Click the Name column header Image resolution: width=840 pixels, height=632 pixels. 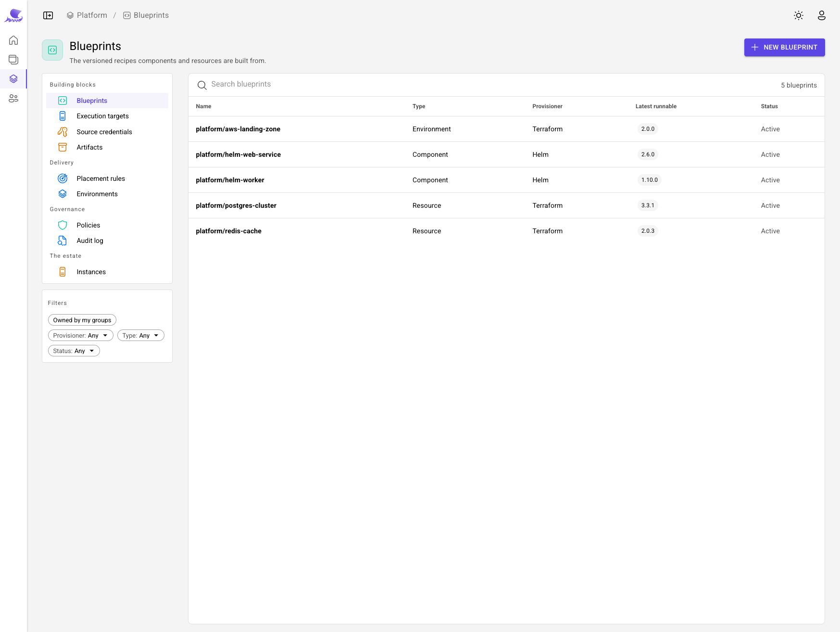[203, 106]
